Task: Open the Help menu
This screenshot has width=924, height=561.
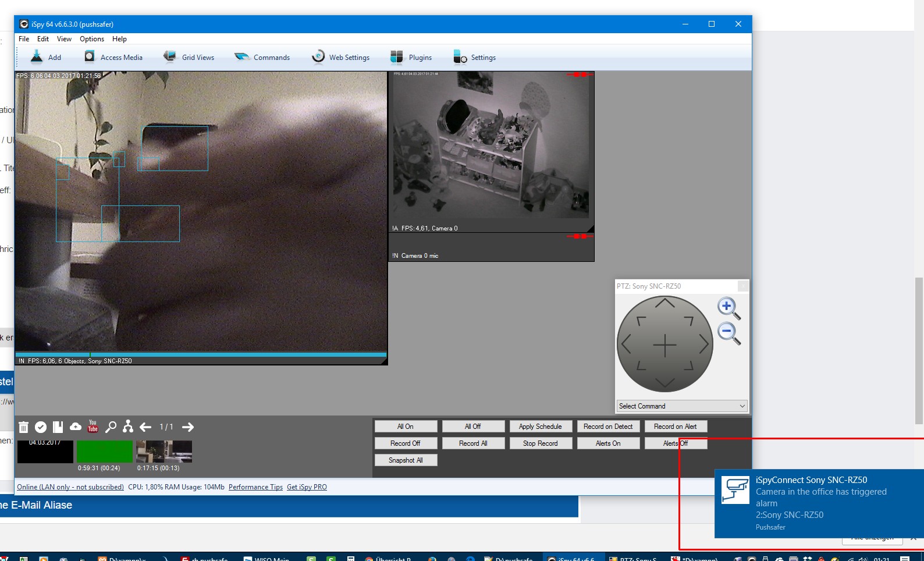Action: [x=119, y=39]
